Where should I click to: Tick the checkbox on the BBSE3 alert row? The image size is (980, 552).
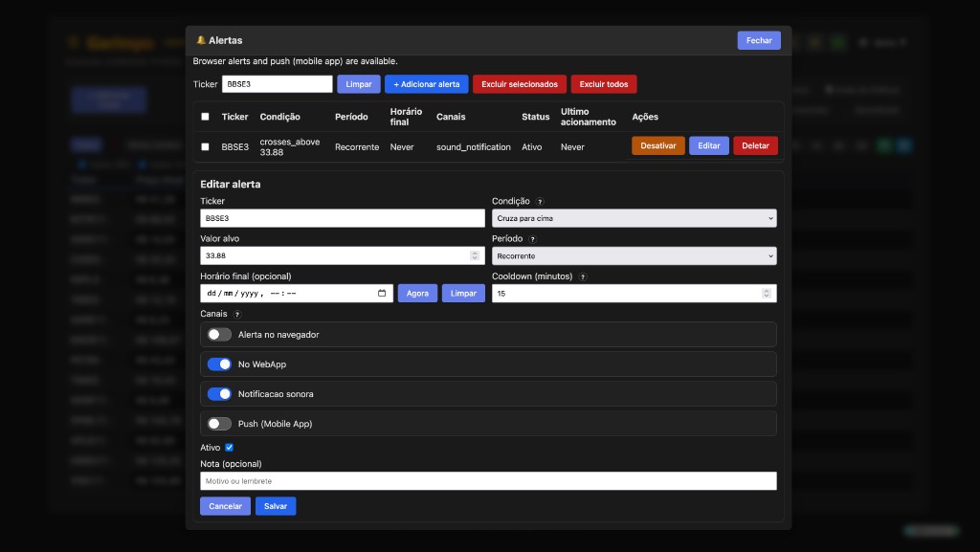tap(205, 146)
